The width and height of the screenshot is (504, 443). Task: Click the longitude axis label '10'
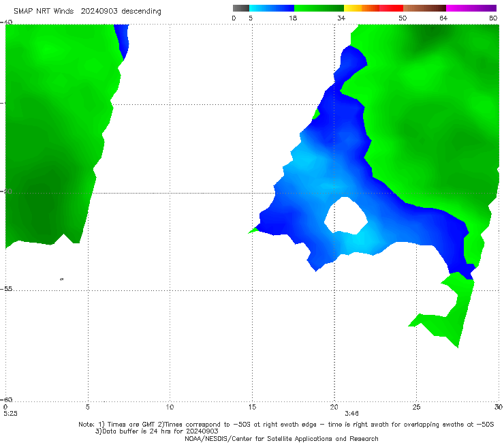pyautogui.click(x=170, y=407)
